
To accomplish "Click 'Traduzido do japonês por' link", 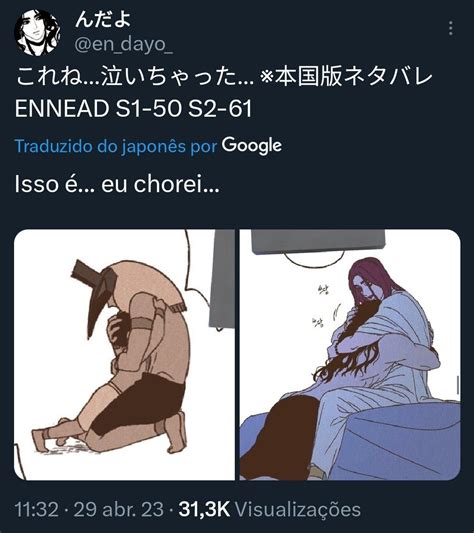I will [116, 147].
